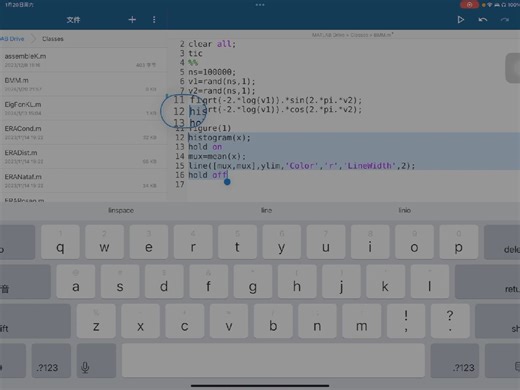Viewport: 520px width, 390px height.
Task: Tap the m key
Action: click(362, 321)
